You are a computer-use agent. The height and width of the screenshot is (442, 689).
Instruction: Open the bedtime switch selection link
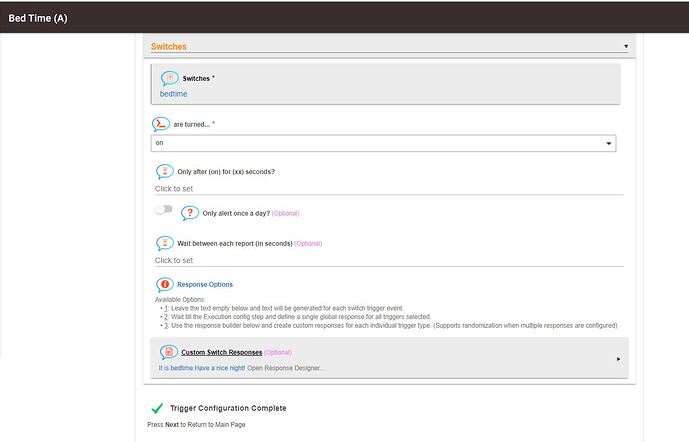click(174, 94)
